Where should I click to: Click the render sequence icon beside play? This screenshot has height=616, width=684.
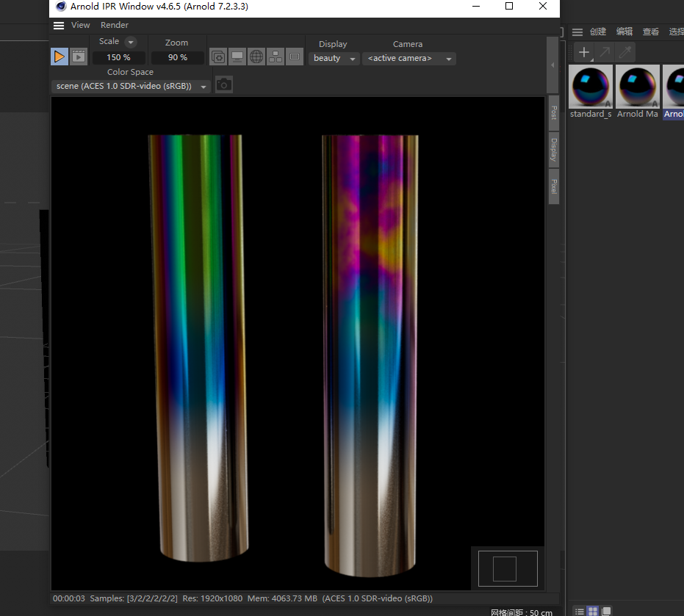click(78, 57)
